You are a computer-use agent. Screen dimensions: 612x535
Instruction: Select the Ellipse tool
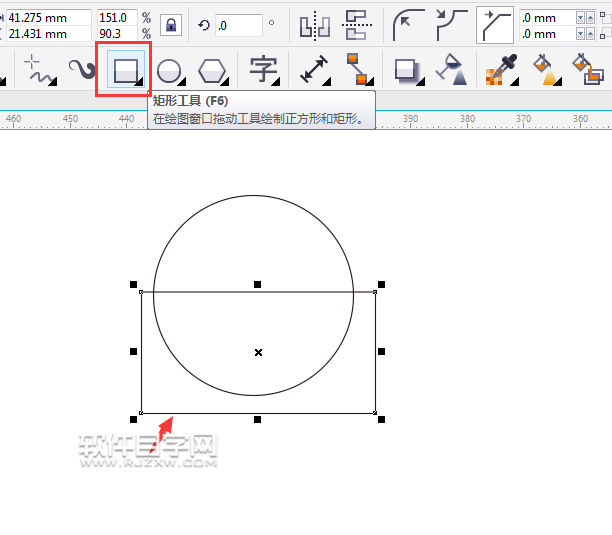pyautogui.click(x=170, y=70)
